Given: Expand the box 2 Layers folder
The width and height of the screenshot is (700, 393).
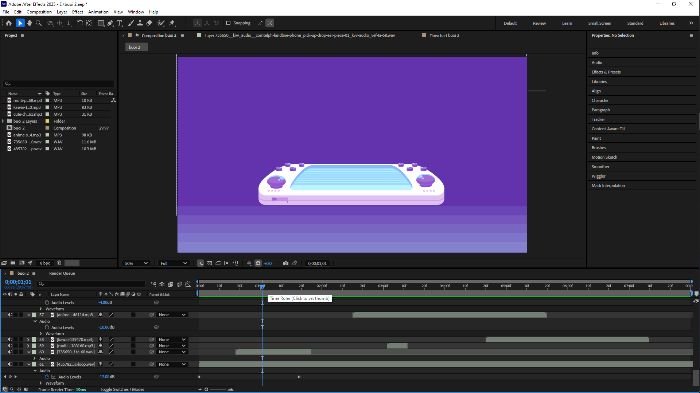Looking at the screenshot, I should (x=3, y=121).
